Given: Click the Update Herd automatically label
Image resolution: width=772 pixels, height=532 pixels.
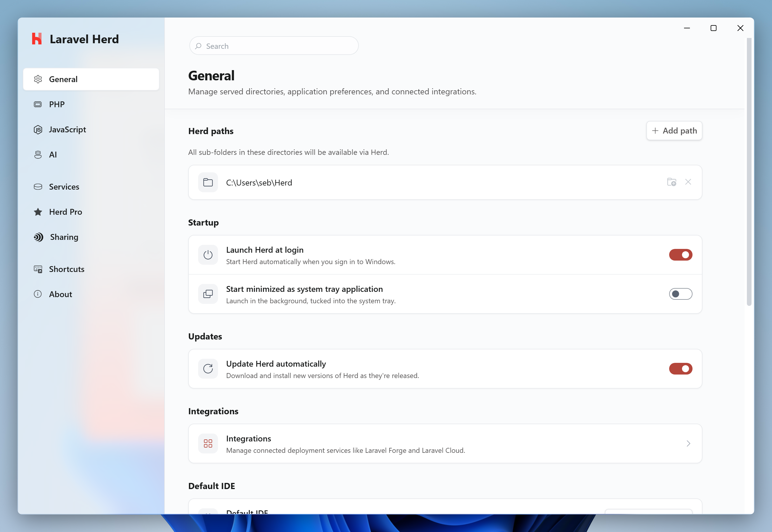Looking at the screenshot, I should pyautogui.click(x=276, y=364).
